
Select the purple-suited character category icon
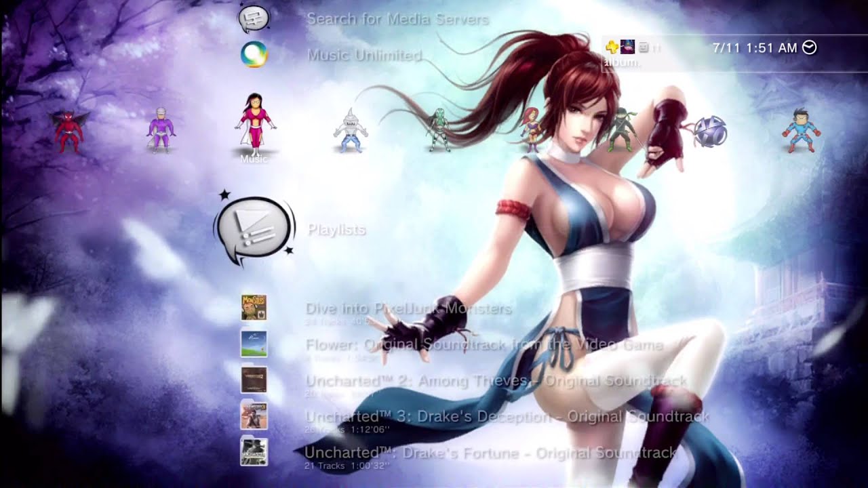(x=161, y=130)
